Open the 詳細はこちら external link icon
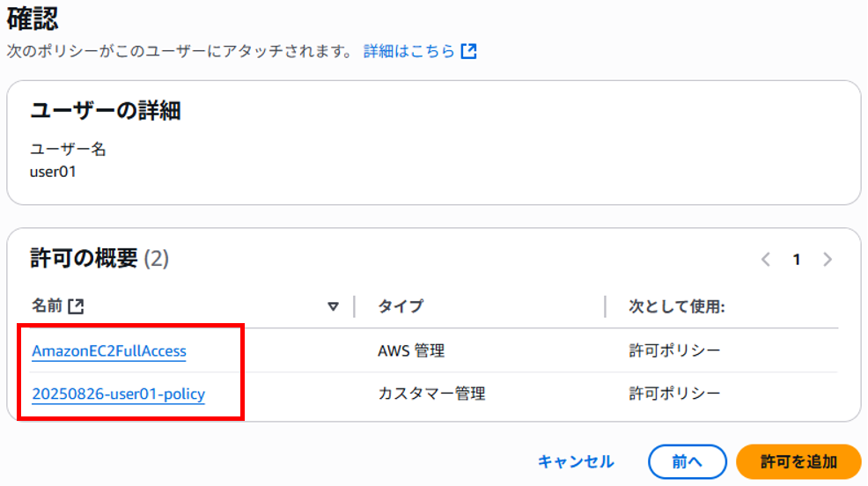 pyautogui.click(x=469, y=51)
